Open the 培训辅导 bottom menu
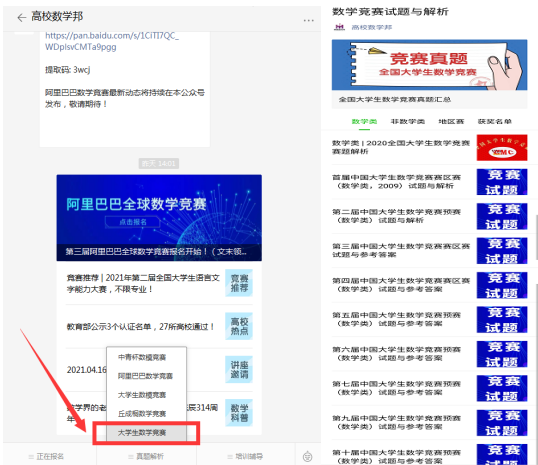Screen dimensions: 538x465 point(245,456)
